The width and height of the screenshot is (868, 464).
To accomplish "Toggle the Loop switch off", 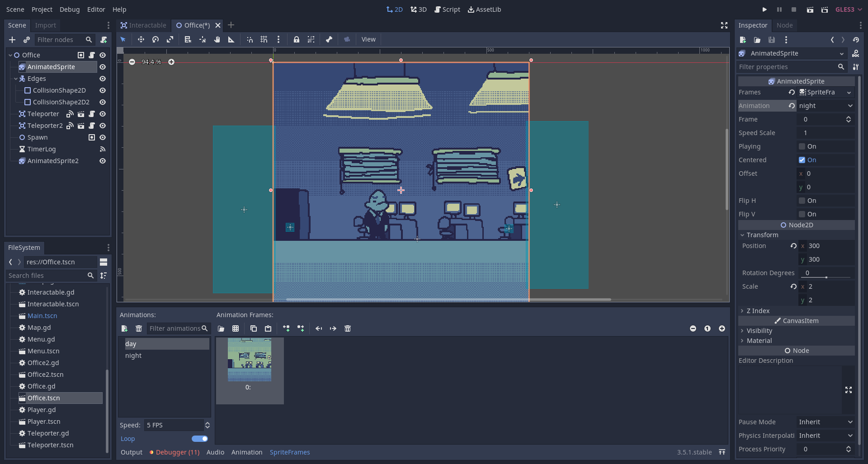I will click(199, 439).
